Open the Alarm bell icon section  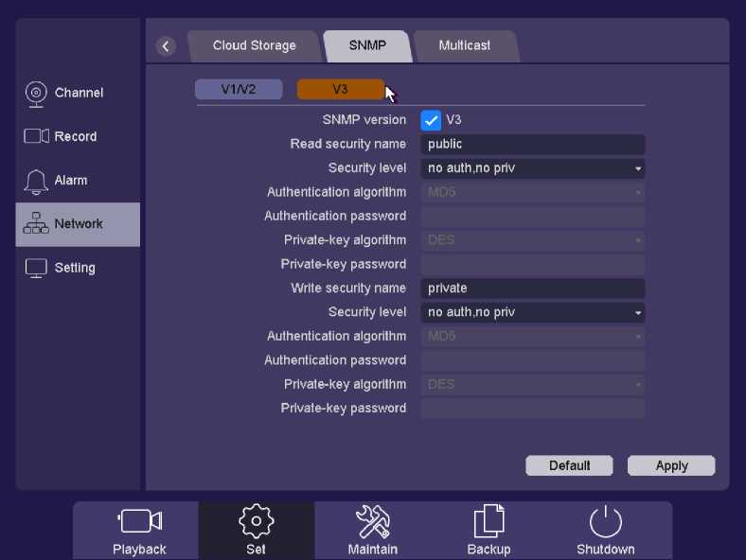36,181
